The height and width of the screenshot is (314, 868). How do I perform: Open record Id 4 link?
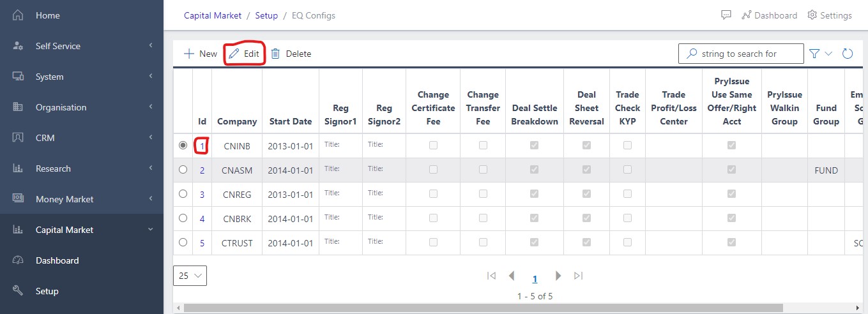pyautogui.click(x=202, y=219)
